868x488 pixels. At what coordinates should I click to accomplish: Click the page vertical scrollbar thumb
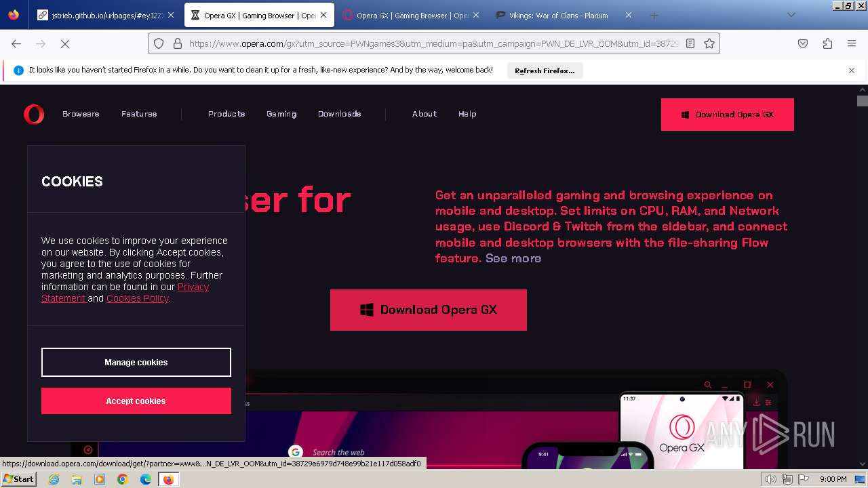(863, 101)
